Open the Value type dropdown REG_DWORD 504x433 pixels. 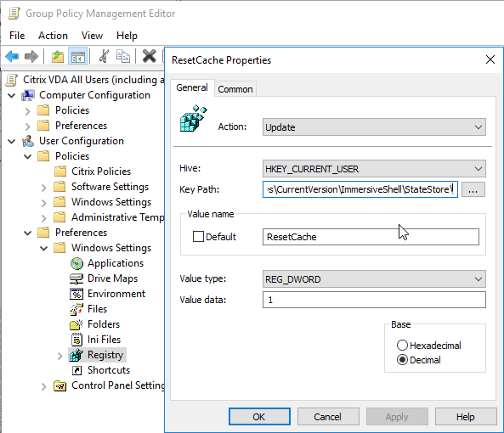tap(374, 279)
